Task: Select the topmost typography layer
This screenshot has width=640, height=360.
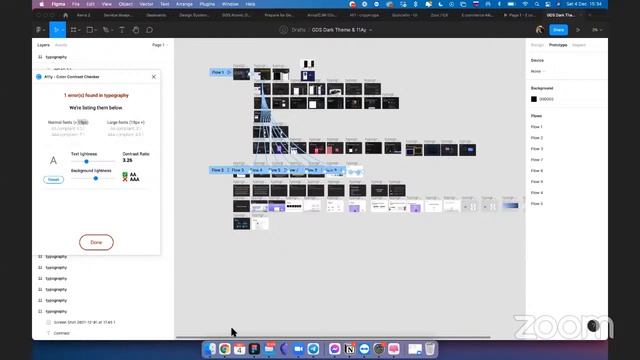Action: click(x=56, y=57)
